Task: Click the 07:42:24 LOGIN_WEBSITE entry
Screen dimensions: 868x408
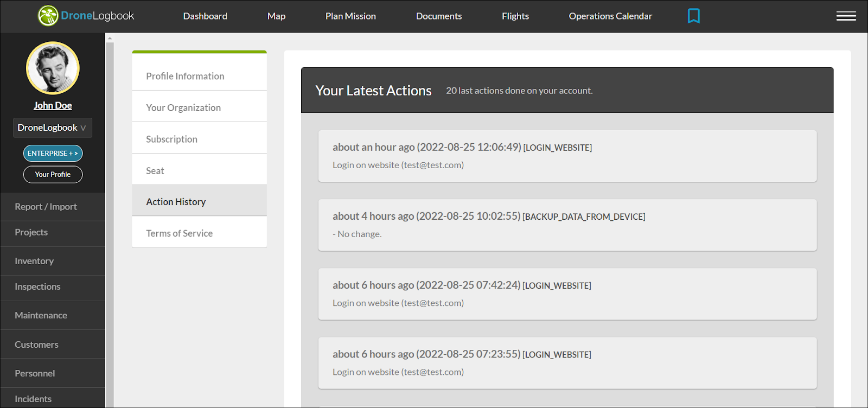Action: coord(567,294)
